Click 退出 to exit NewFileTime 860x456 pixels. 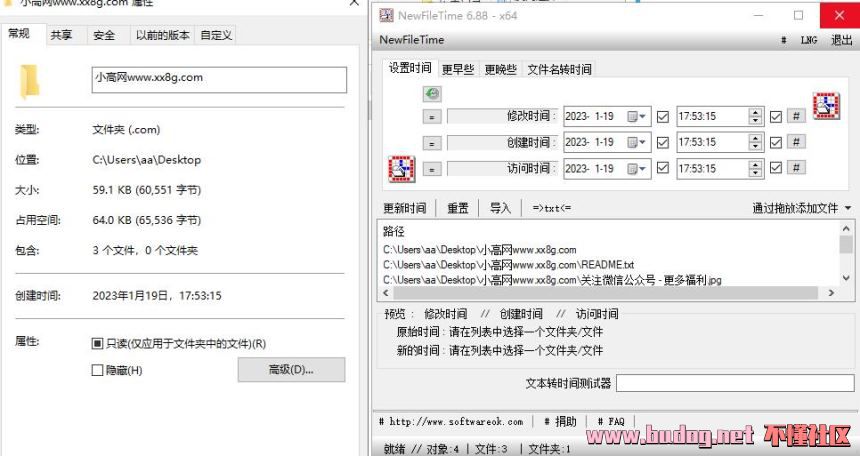coord(841,40)
